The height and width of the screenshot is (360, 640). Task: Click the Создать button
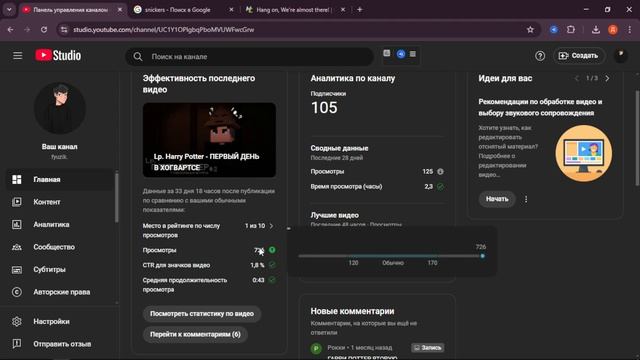pyautogui.click(x=578, y=56)
